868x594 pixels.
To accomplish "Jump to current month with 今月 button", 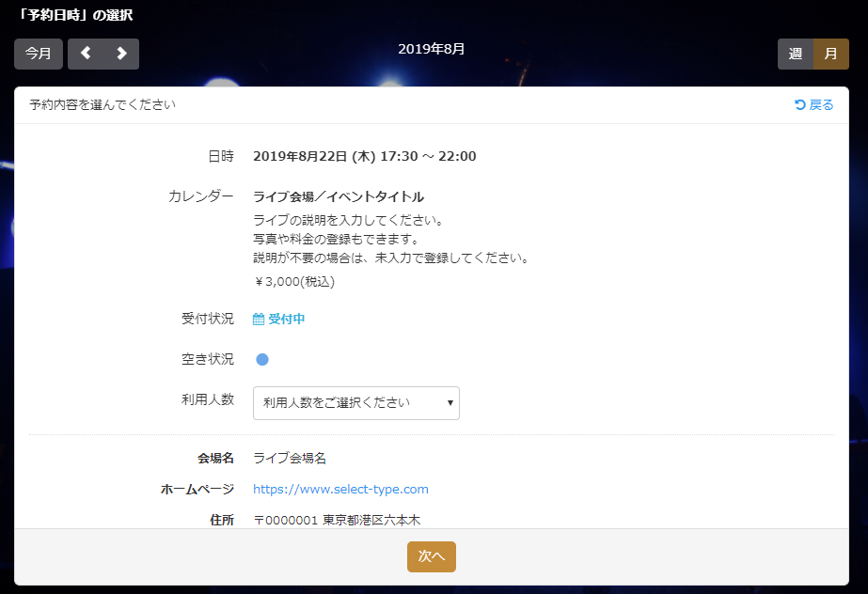I will (39, 54).
